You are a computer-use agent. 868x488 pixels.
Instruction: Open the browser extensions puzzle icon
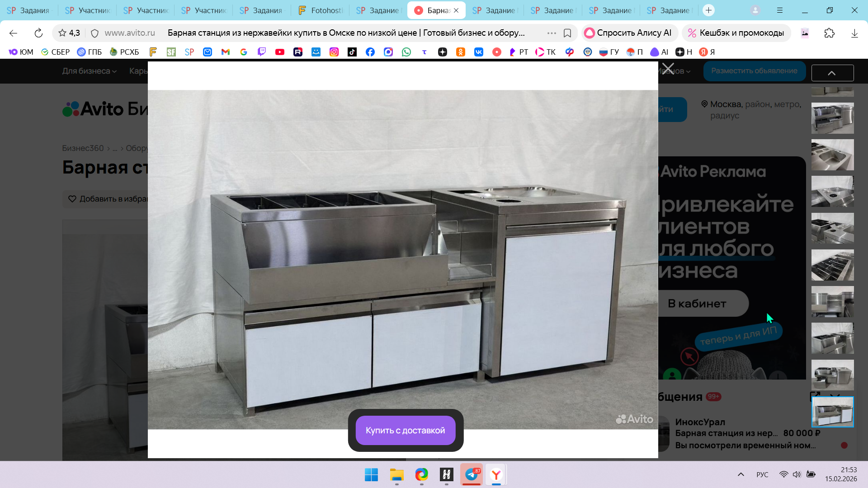(x=829, y=33)
